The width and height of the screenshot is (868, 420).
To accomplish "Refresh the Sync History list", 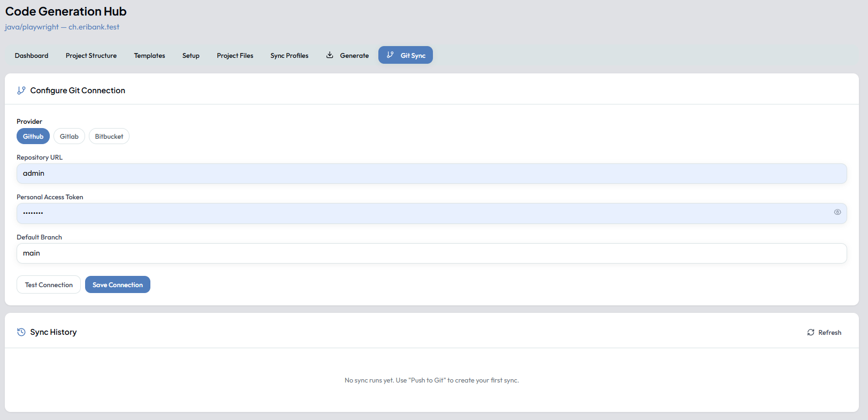I will click(x=824, y=333).
